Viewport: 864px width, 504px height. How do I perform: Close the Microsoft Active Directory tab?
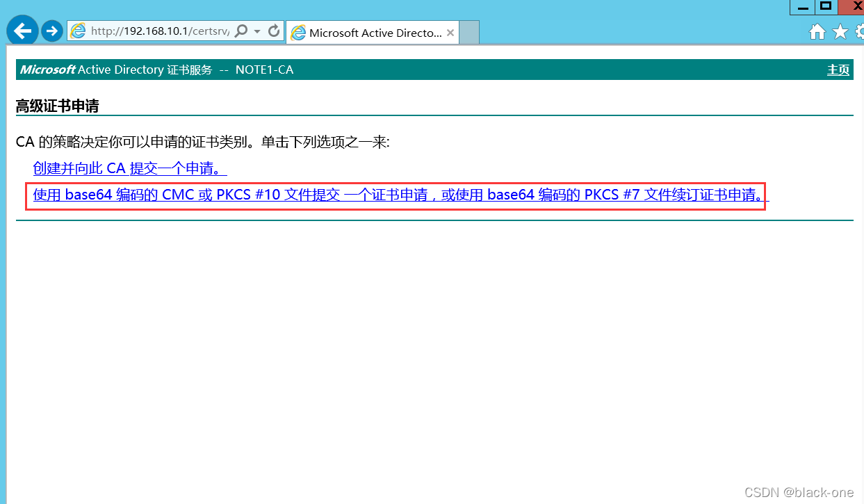(450, 33)
